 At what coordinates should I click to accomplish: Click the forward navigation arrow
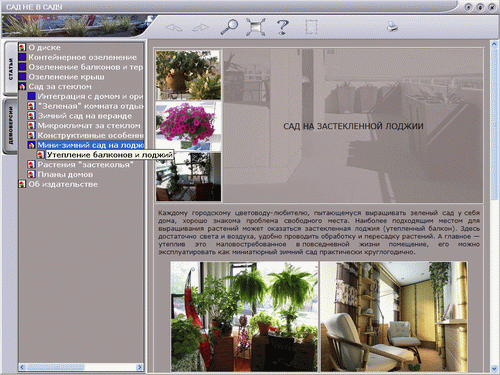coord(200,28)
